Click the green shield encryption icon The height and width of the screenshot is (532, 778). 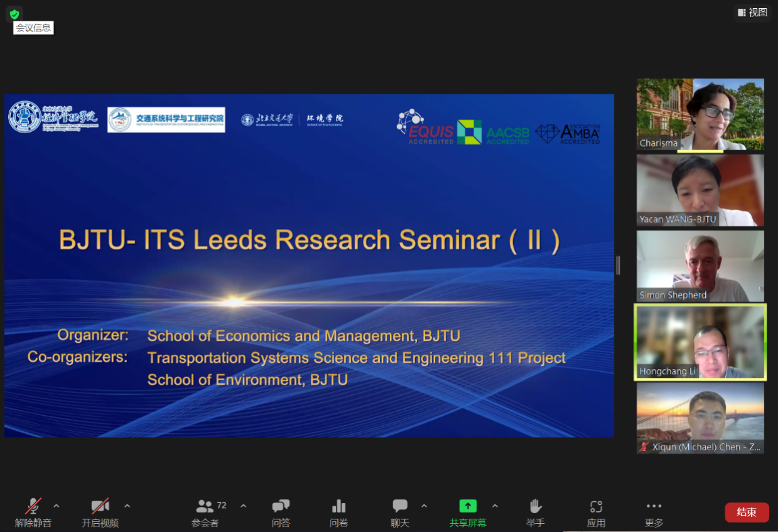pos(14,14)
